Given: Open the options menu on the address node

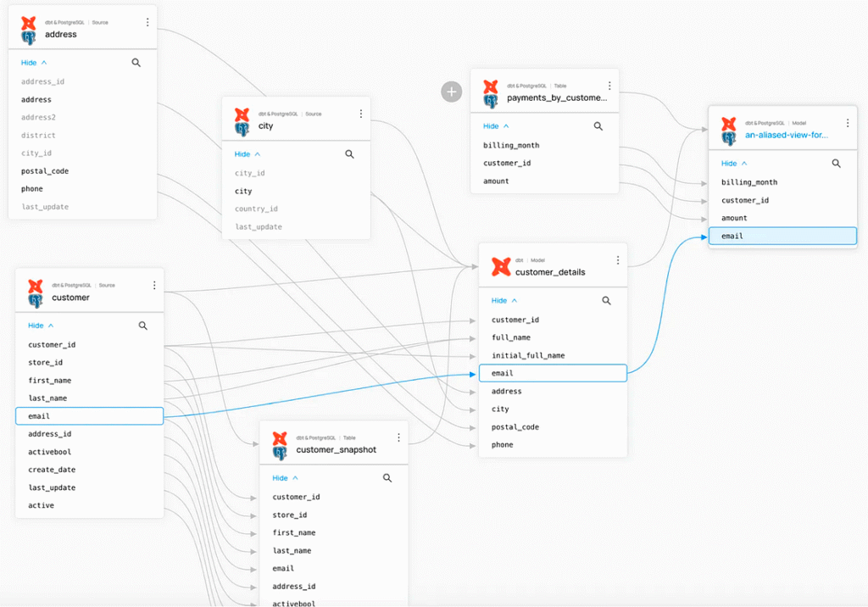Looking at the screenshot, I should click(x=147, y=23).
